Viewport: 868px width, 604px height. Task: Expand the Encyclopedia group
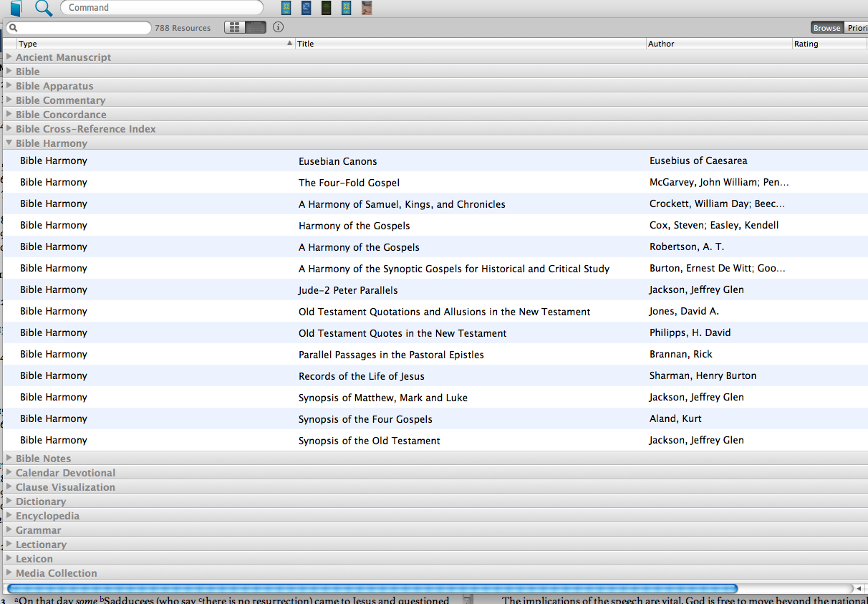[9, 515]
